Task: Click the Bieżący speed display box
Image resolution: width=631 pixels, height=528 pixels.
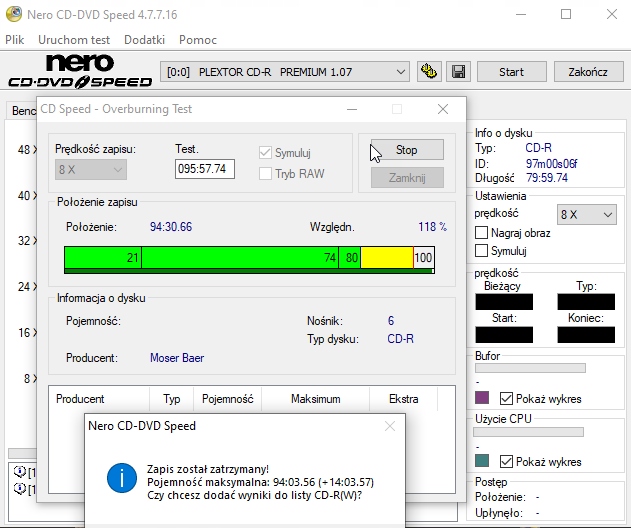Action: [x=504, y=302]
